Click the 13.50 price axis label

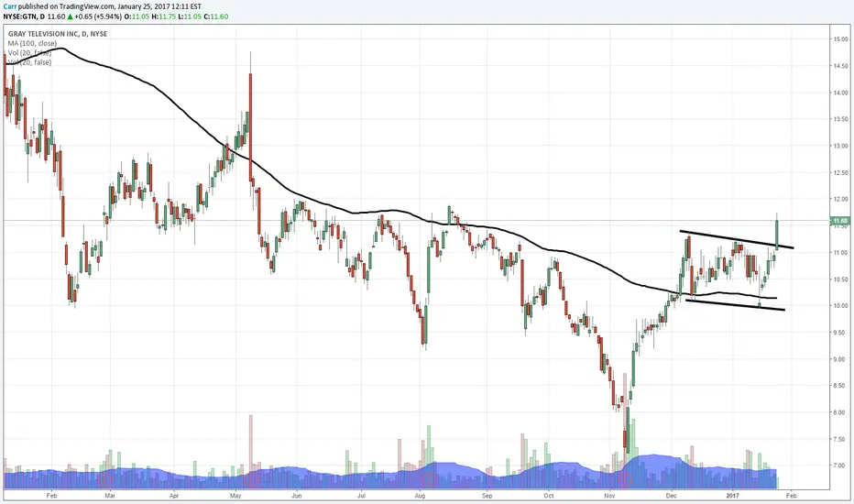840,119
